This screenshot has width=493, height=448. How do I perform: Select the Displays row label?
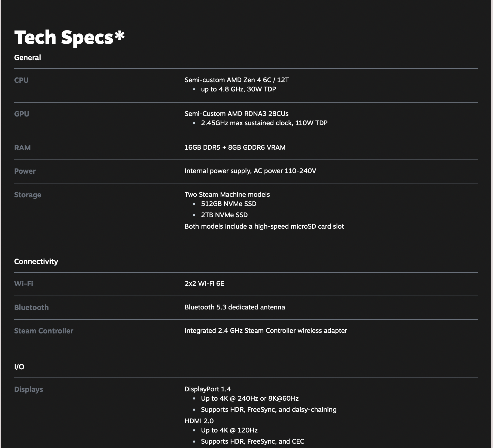pos(29,389)
